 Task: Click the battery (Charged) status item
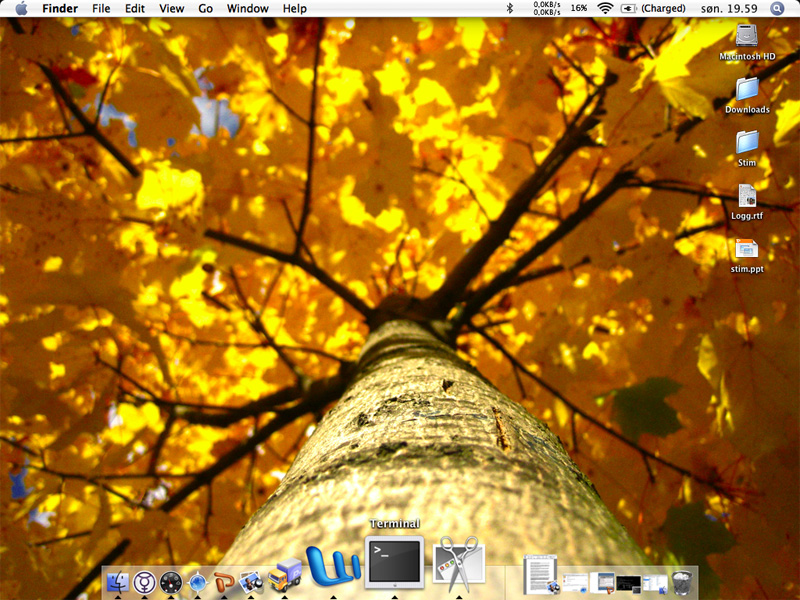(x=653, y=8)
